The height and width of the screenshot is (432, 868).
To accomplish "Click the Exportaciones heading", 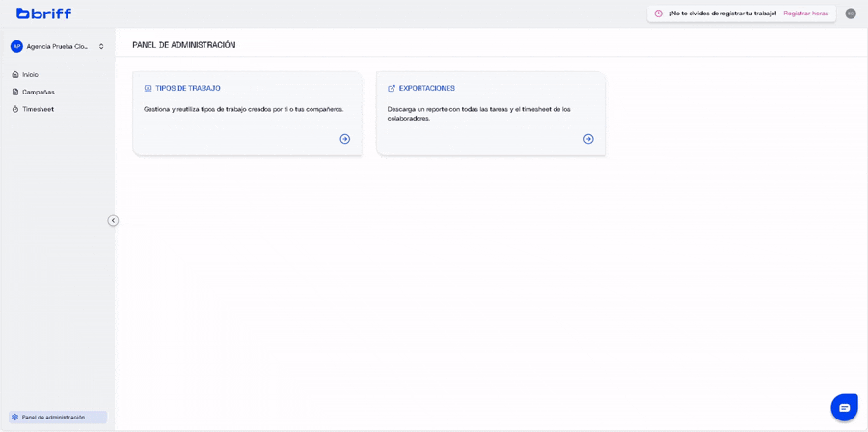I will tap(427, 88).
